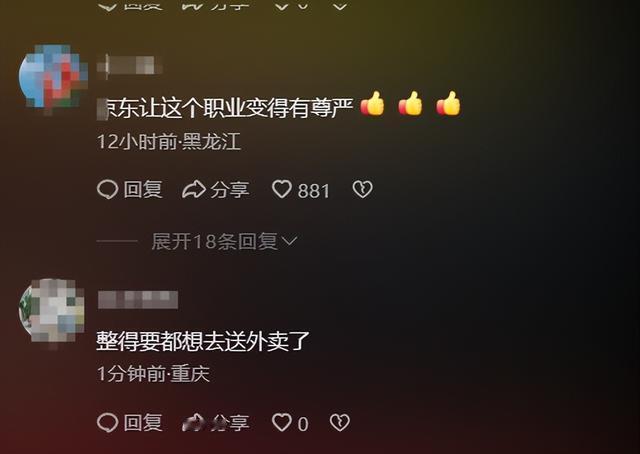Open the username above the 京东 comment

129,65
